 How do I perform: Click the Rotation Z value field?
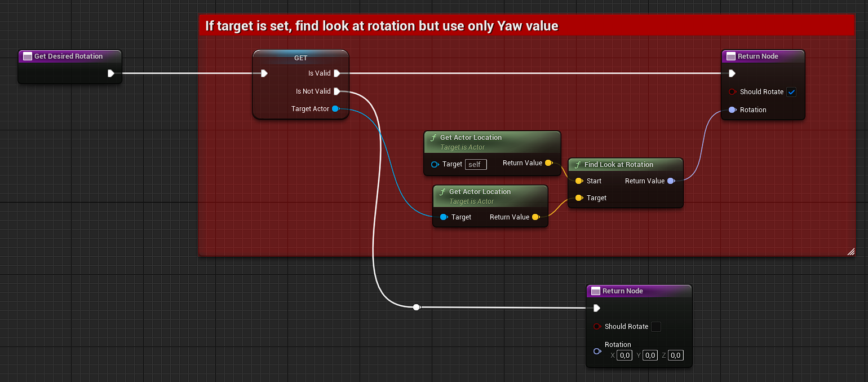[676, 355]
